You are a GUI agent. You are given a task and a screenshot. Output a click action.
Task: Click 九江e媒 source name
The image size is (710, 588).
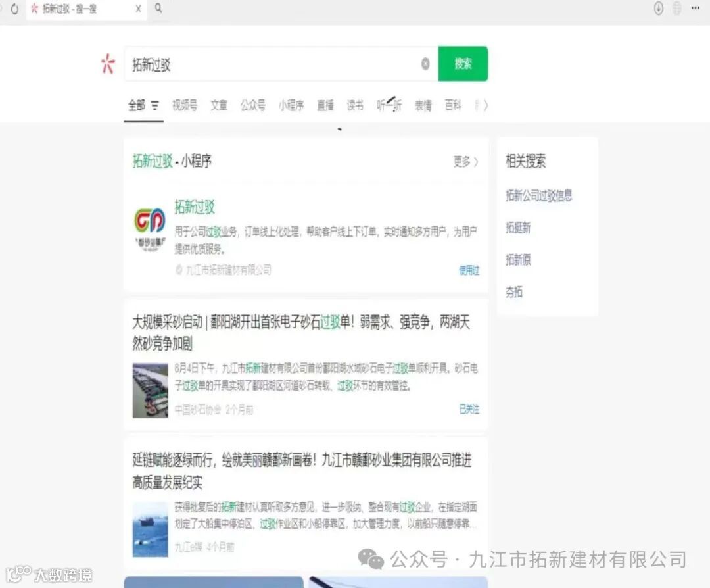coord(189,547)
